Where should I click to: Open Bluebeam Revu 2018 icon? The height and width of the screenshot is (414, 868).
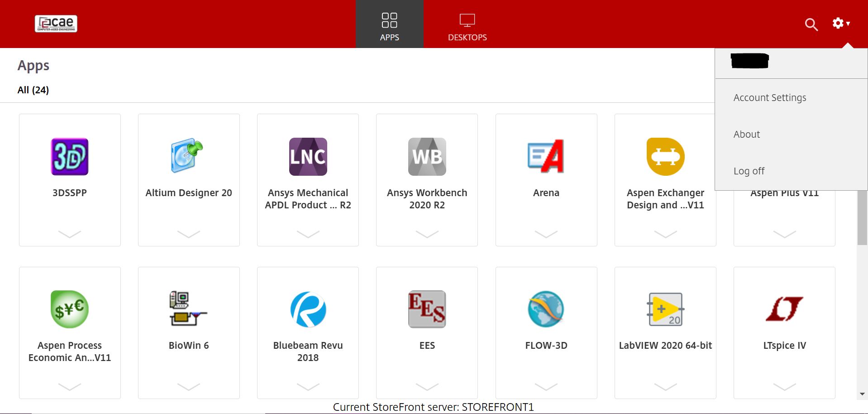(x=308, y=309)
